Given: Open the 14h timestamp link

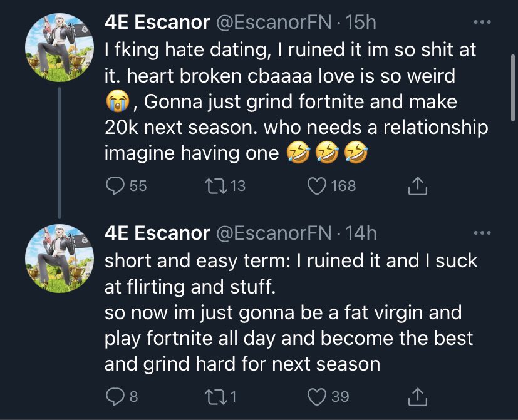Looking at the screenshot, I should [x=361, y=233].
